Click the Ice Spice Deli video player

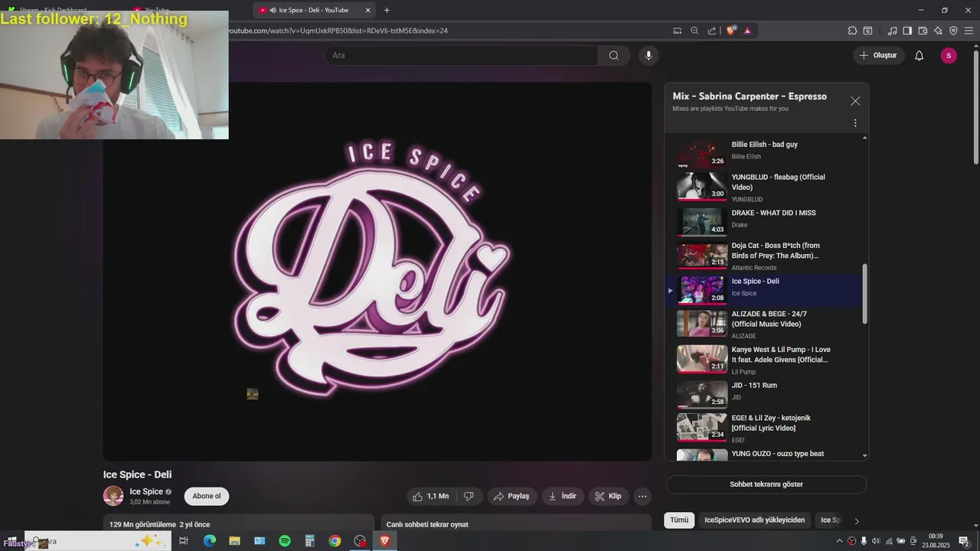pos(377,272)
